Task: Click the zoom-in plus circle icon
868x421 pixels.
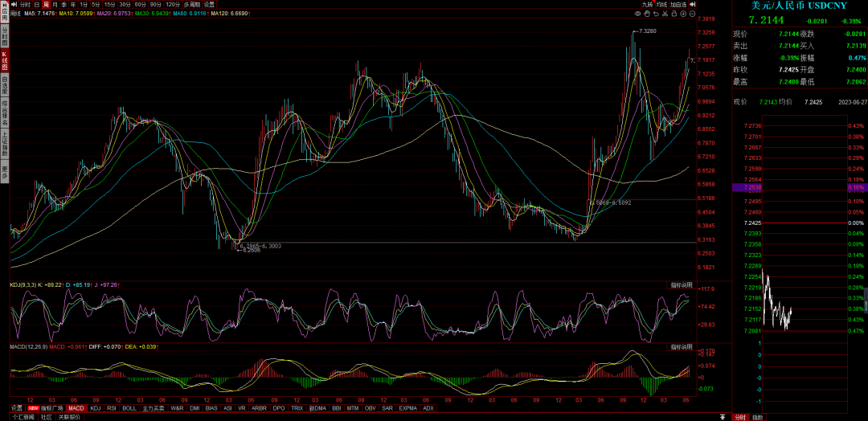Action: (x=683, y=14)
